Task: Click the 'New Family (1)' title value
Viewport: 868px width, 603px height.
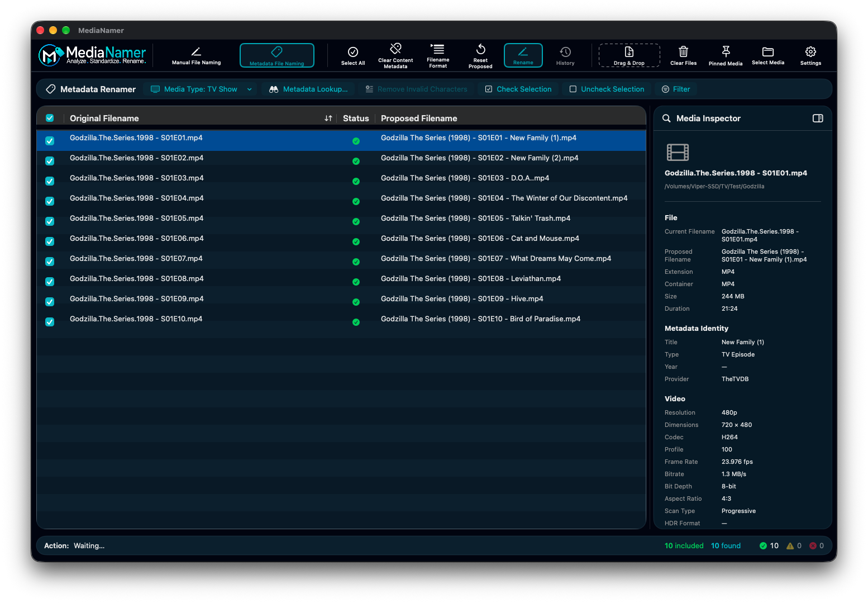Action: coord(743,342)
